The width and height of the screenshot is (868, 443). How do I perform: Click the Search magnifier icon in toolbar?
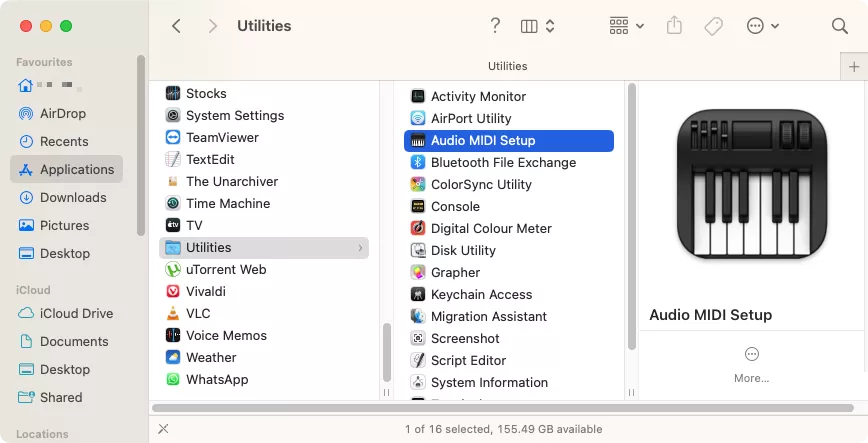tap(839, 26)
